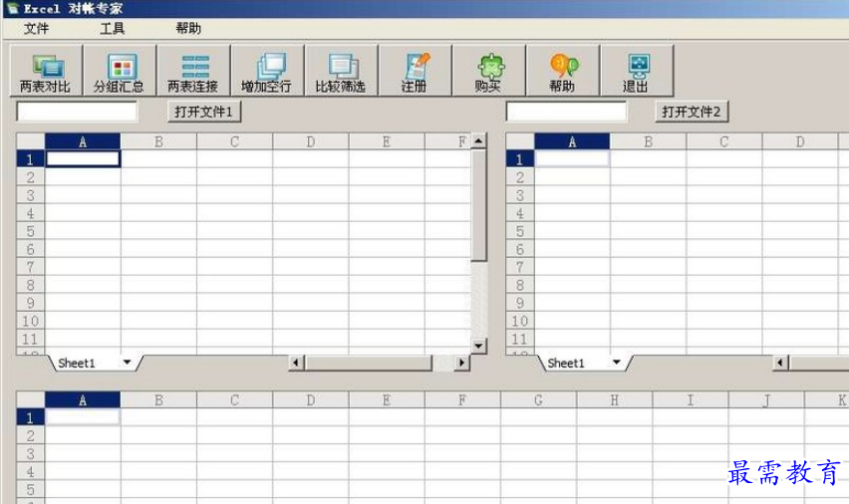The width and height of the screenshot is (849, 504).
Task: Click the 增加空行 add blank row icon
Action: coord(267,72)
